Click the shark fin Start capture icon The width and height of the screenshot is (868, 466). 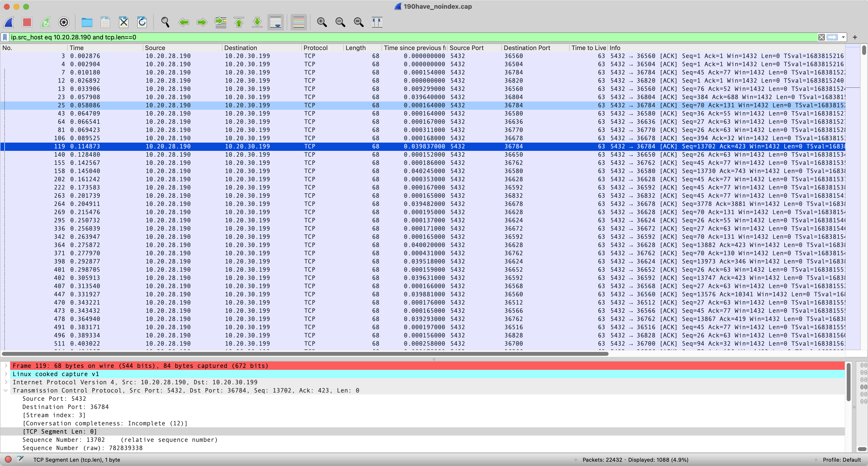(9, 22)
